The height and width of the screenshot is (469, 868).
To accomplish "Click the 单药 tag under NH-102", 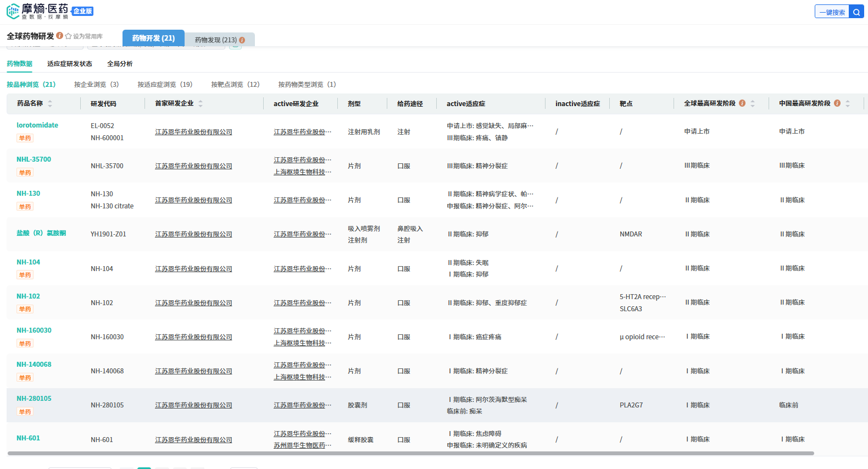I will [x=25, y=309].
